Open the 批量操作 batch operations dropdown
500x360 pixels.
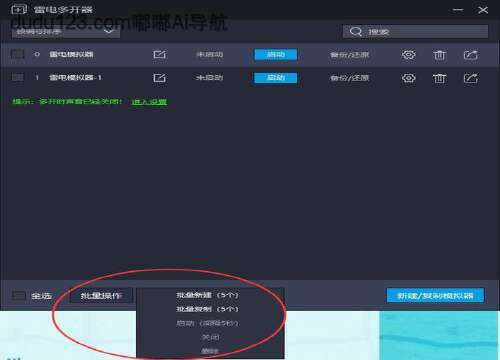point(101,296)
